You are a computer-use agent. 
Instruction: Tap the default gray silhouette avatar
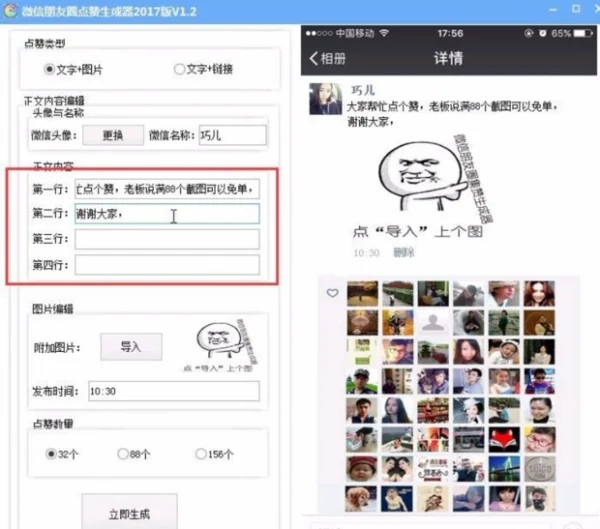pos(433,322)
